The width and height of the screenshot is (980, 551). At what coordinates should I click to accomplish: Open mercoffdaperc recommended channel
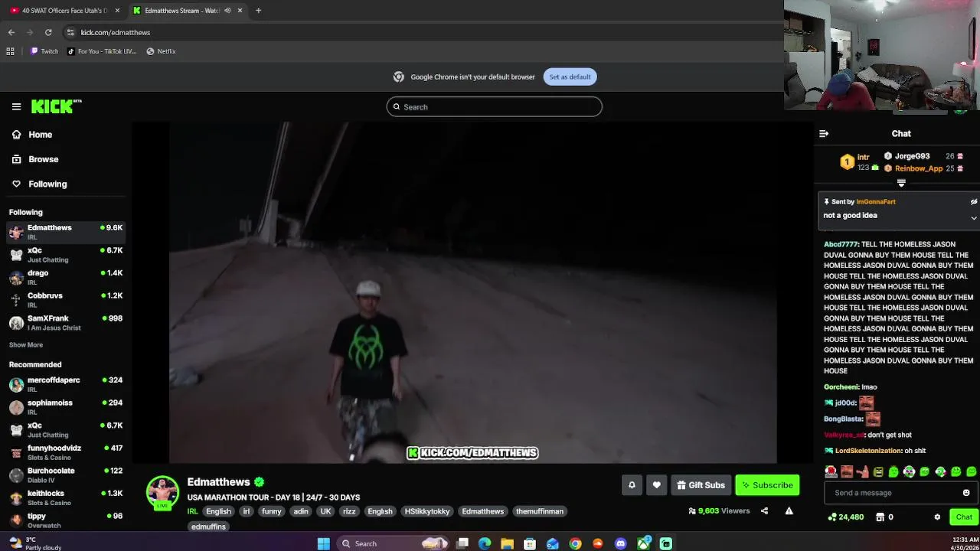point(66,384)
